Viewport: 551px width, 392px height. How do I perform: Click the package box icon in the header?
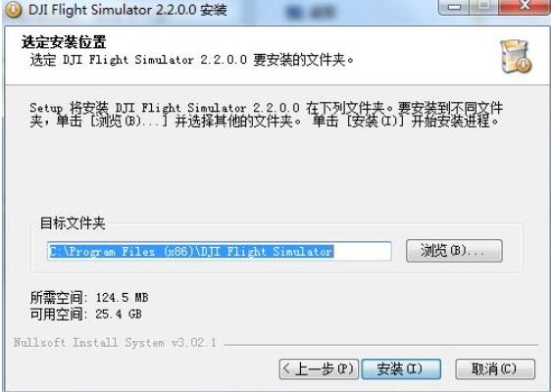(516, 56)
